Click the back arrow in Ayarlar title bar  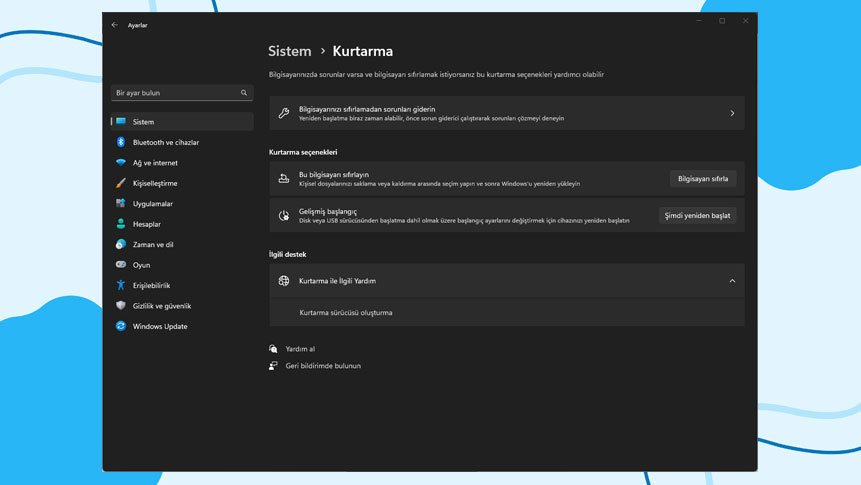point(114,25)
